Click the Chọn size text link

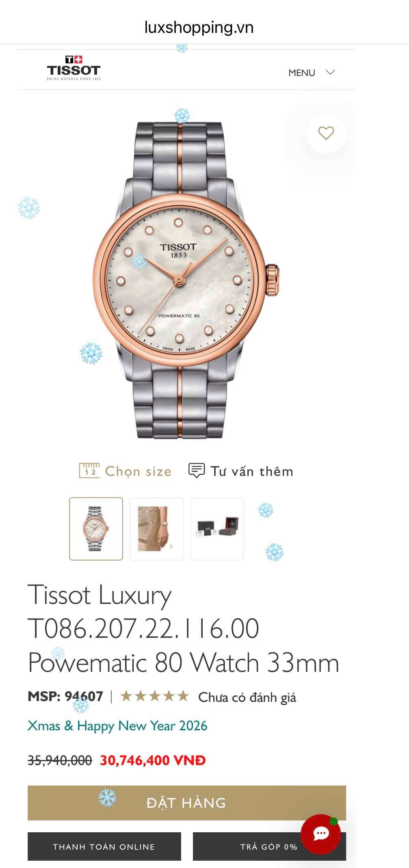pos(138,471)
